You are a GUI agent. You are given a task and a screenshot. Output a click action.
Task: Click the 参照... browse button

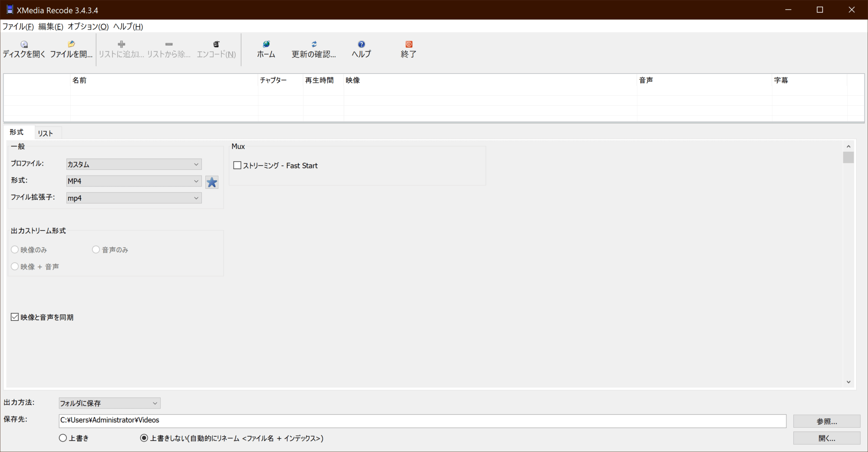[x=827, y=421]
